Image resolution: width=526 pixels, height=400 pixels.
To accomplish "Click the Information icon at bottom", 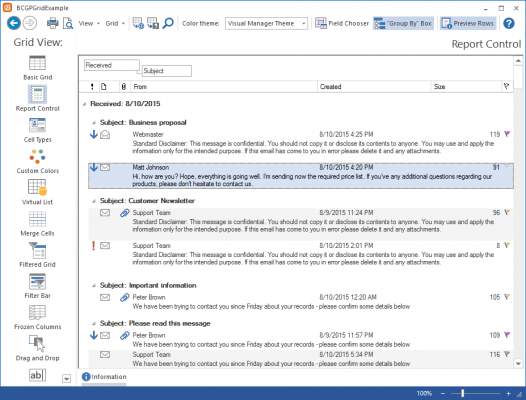I will pos(86,377).
